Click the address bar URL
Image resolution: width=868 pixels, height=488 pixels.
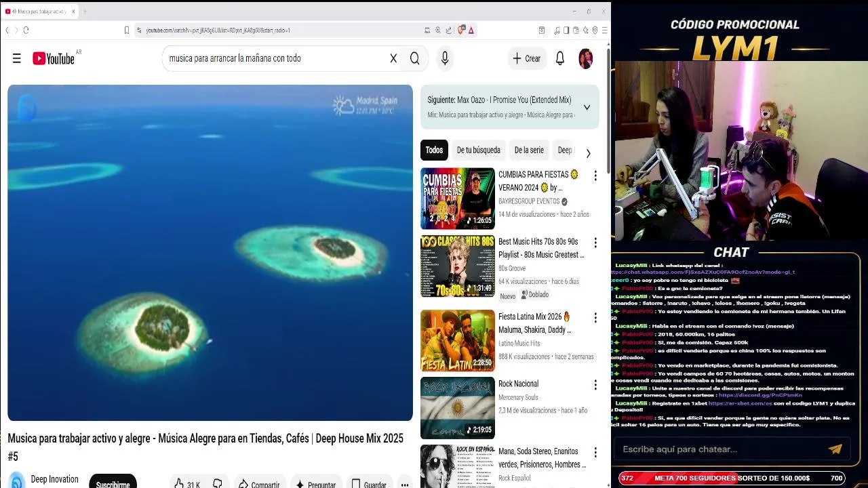point(218,30)
